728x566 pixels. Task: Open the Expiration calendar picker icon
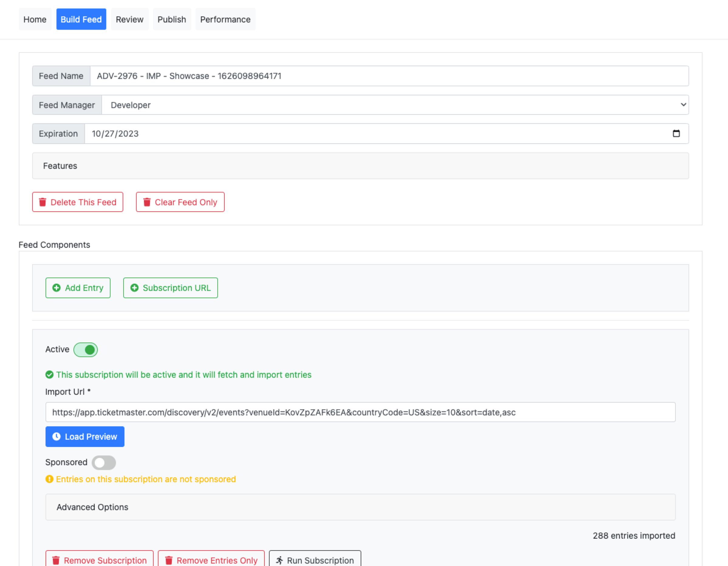[676, 133]
